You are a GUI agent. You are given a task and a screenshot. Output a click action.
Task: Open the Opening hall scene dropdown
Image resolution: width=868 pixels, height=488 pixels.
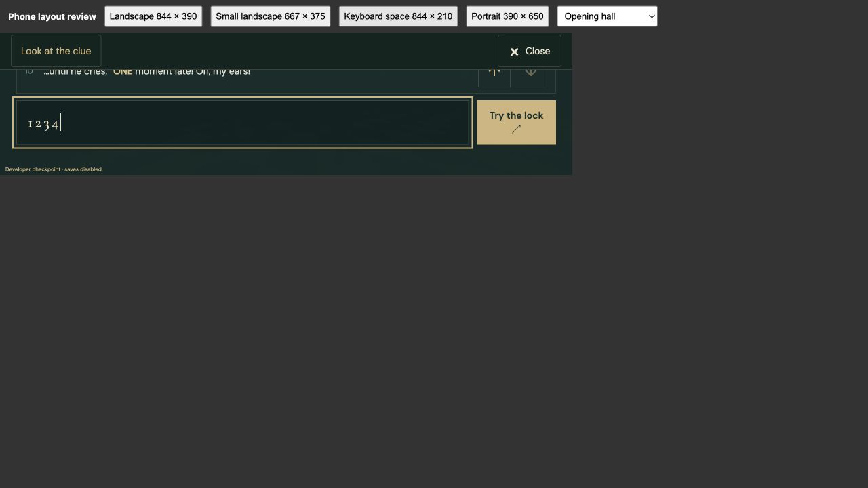coord(608,16)
